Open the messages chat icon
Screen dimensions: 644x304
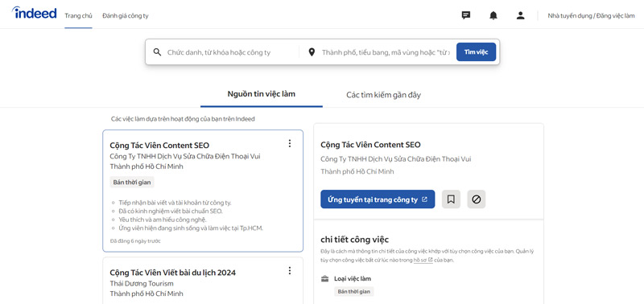[x=466, y=15]
